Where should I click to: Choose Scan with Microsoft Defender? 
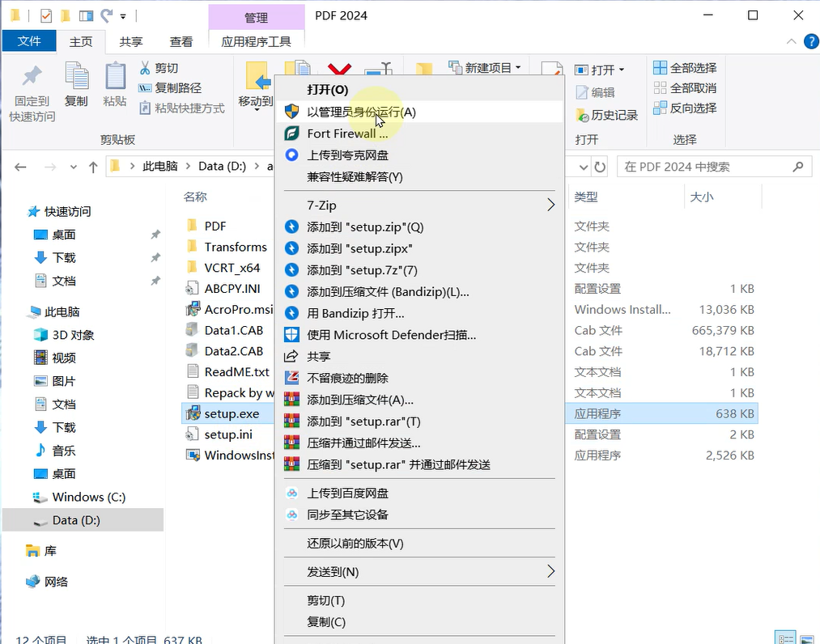pyautogui.click(x=418, y=335)
